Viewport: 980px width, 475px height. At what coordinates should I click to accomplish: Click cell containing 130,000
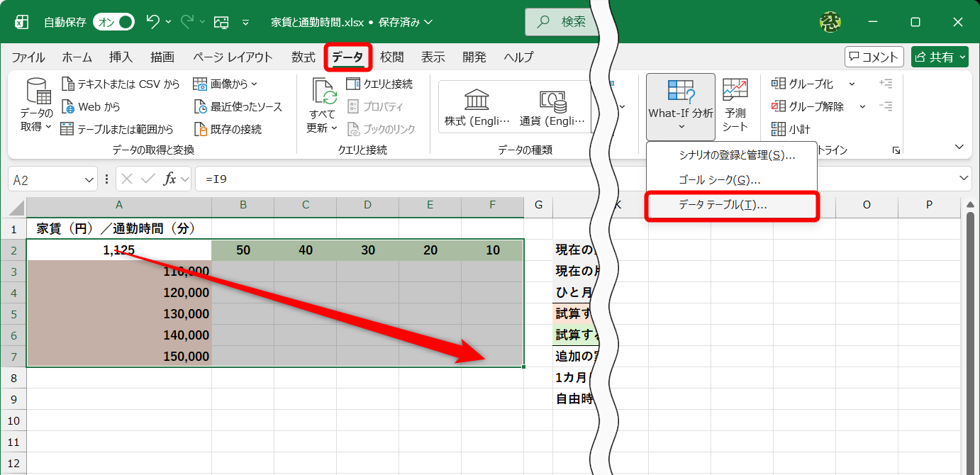click(x=119, y=313)
